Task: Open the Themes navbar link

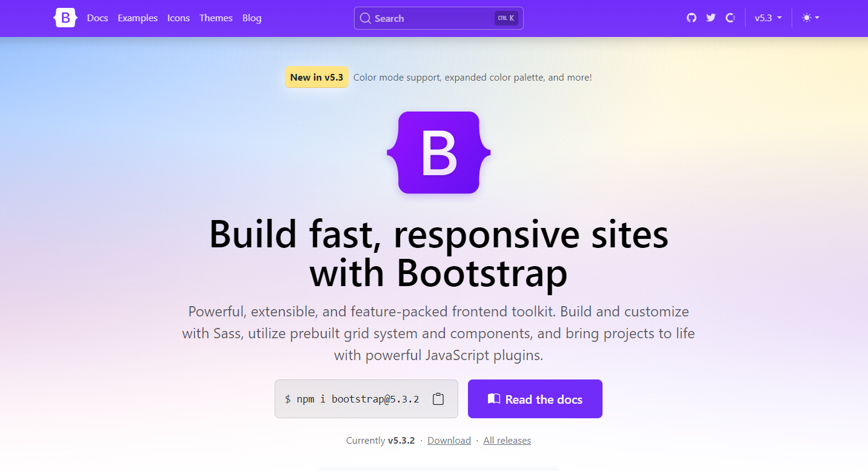Action: 216,18
